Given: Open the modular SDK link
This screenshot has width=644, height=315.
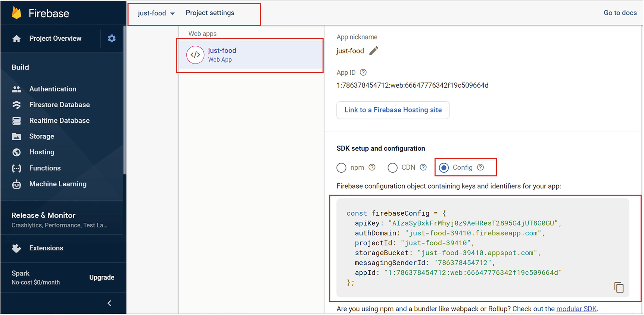Looking at the screenshot, I should pyautogui.click(x=576, y=309).
